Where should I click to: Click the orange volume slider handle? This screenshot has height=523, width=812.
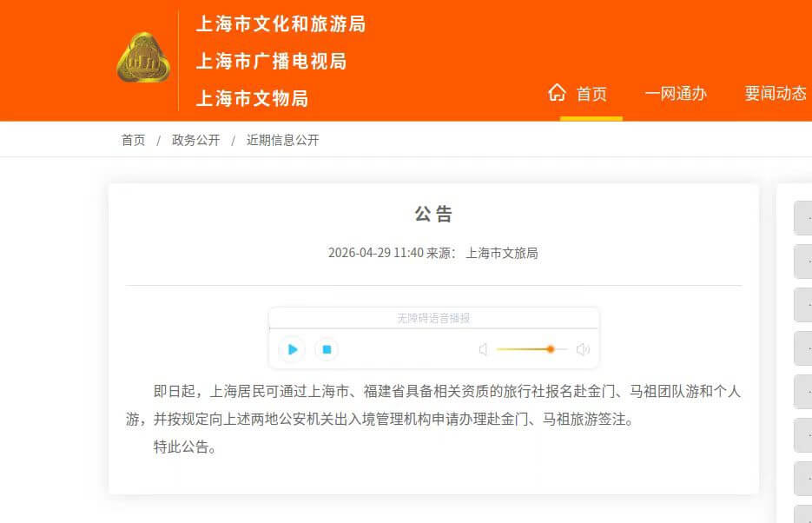pos(551,349)
